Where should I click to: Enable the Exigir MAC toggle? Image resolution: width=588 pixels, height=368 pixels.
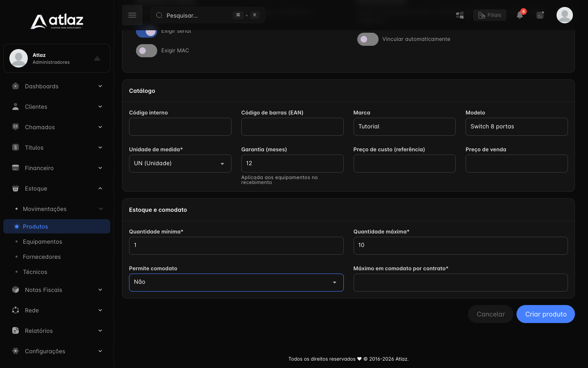(147, 51)
